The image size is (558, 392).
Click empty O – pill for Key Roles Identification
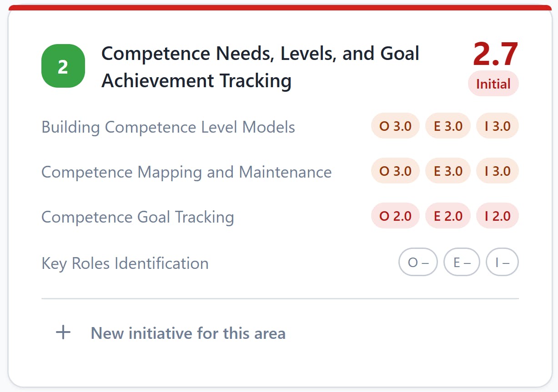point(418,262)
